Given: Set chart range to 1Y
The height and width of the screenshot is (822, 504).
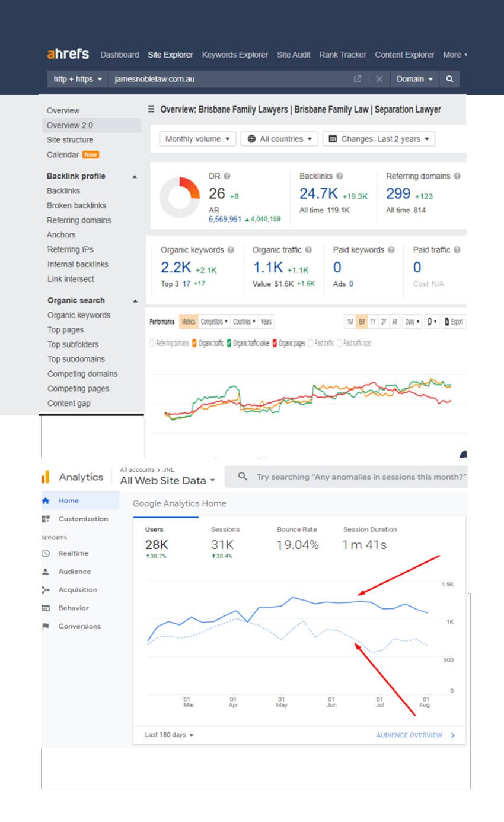Looking at the screenshot, I should tap(372, 322).
